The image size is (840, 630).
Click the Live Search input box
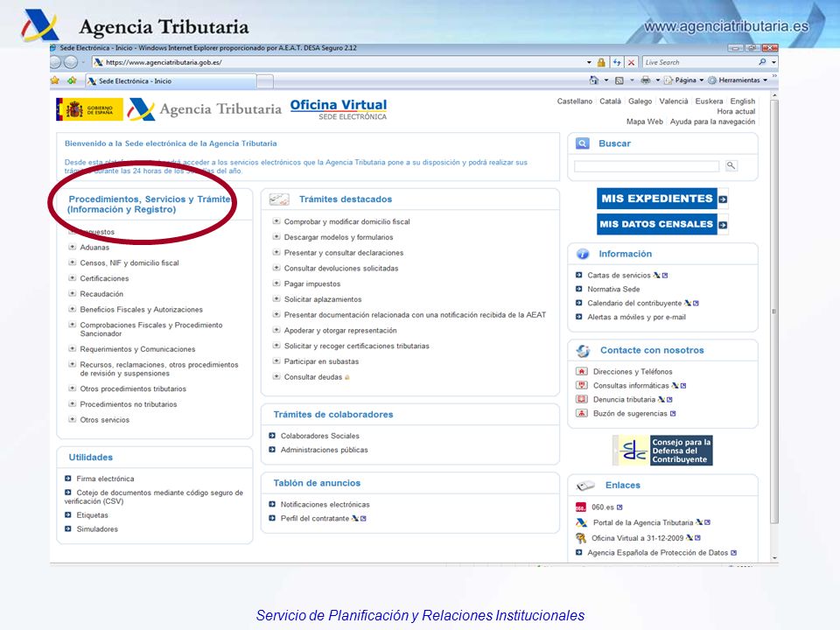coord(700,62)
